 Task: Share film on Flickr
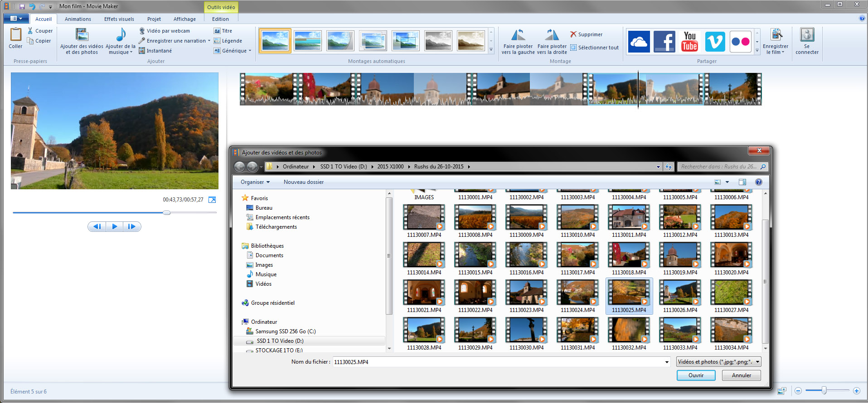[741, 42]
